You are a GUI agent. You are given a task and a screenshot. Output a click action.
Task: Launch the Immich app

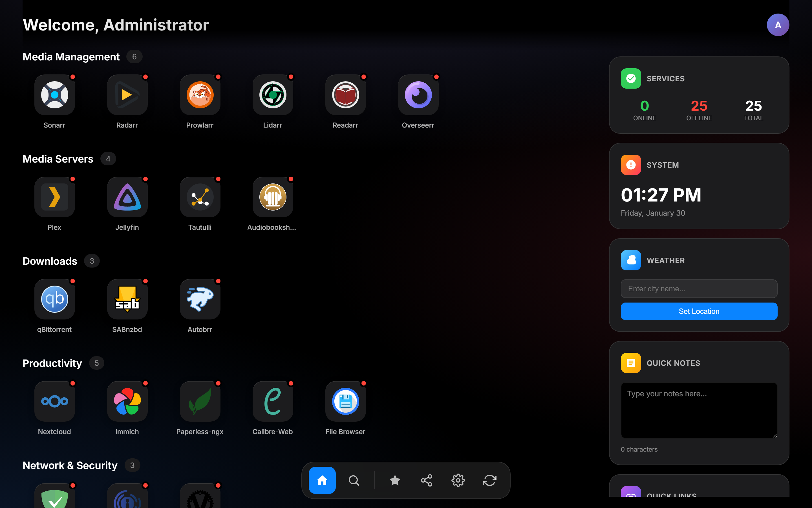[127, 401]
